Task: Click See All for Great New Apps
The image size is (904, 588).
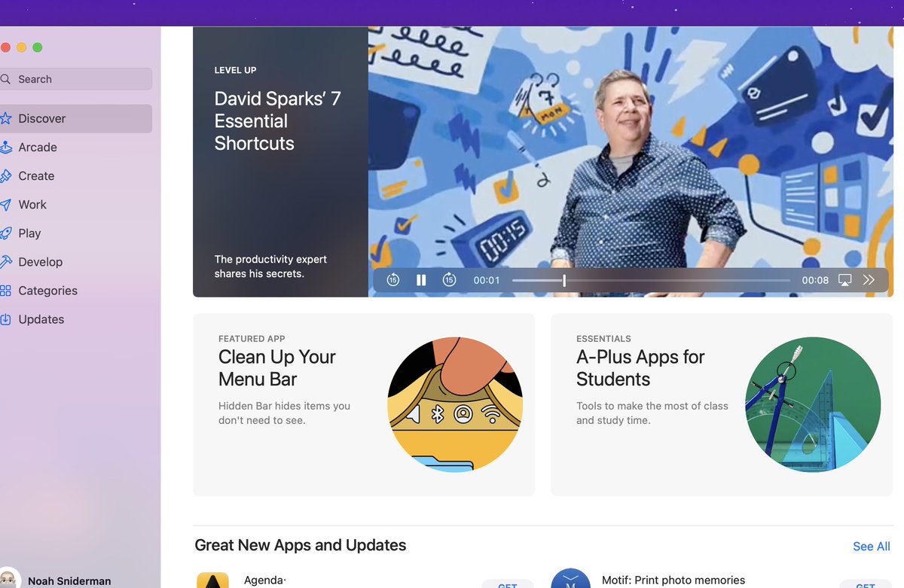Action: click(x=871, y=547)
